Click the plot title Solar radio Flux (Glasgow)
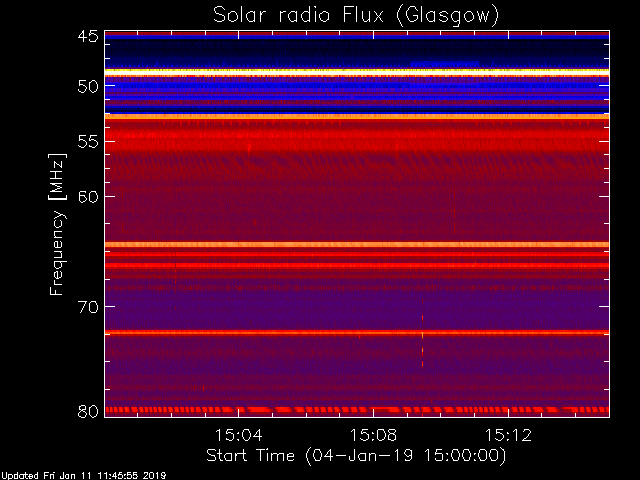This screenshot has height=480, width=640. [356, 16]
